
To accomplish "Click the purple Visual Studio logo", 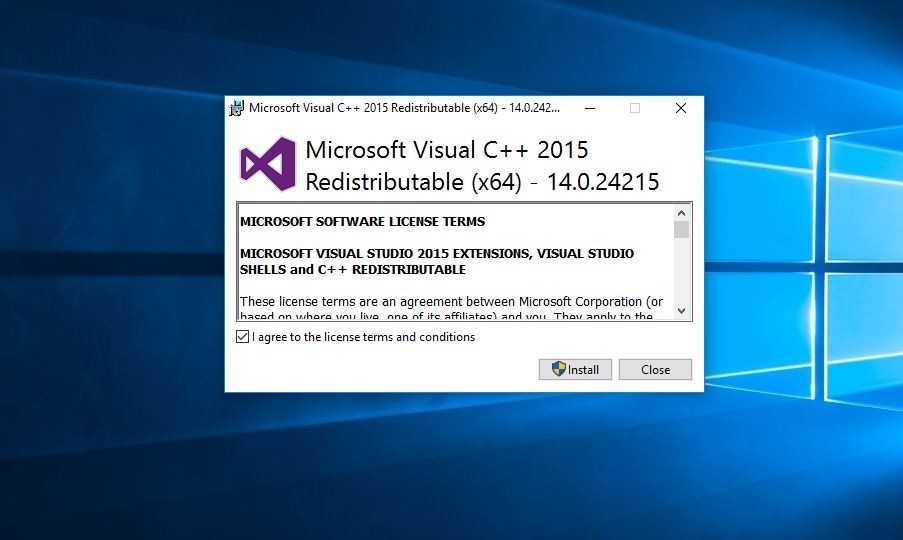I will click(x=267, y=164).
